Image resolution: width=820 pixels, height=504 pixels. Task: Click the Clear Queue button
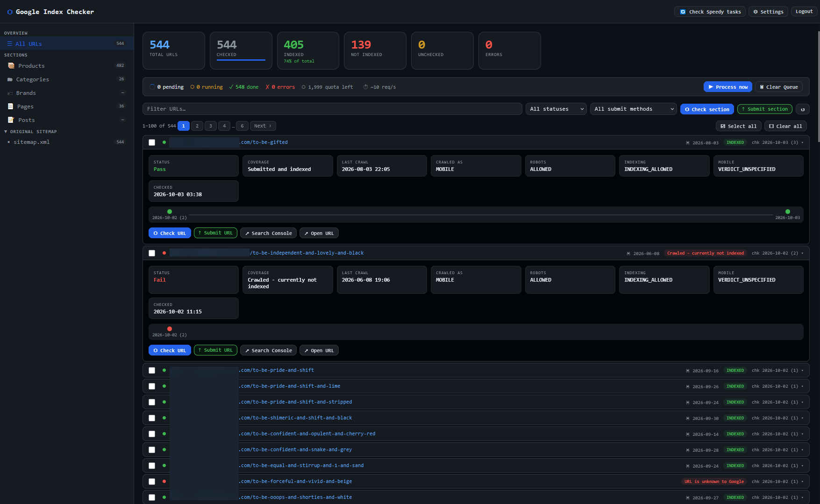coord(779,87)
